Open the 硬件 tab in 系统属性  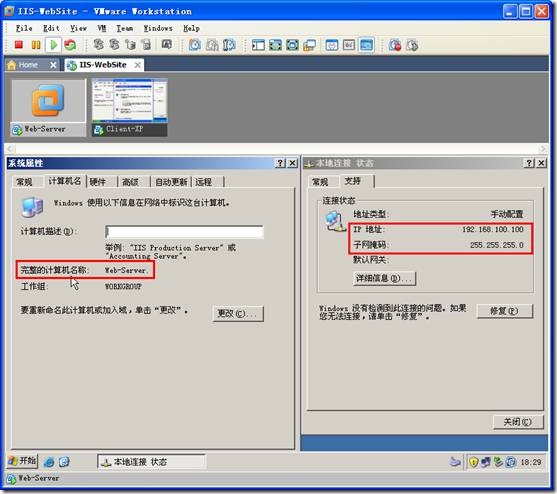pyautogui.click(x=98, y=182)
